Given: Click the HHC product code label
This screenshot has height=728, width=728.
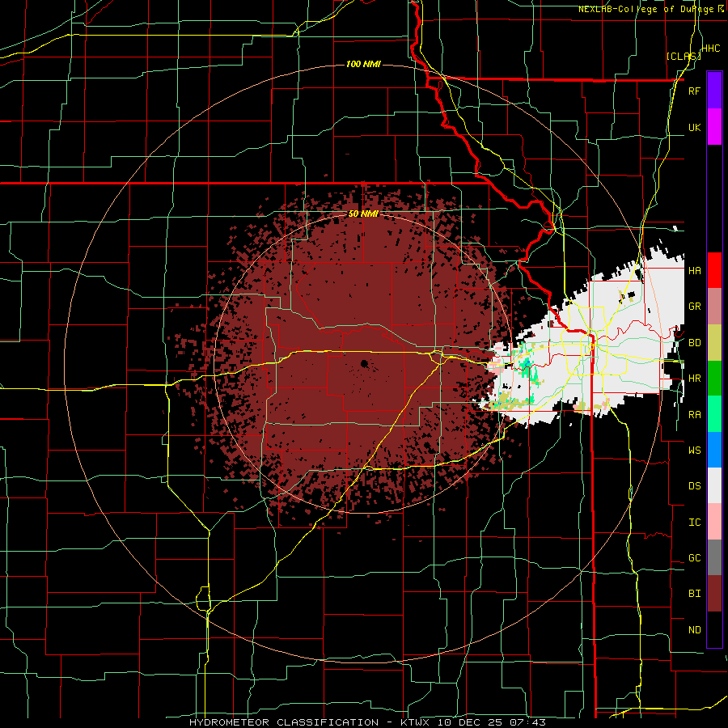Looking at the screenshot, I should 711,49.
